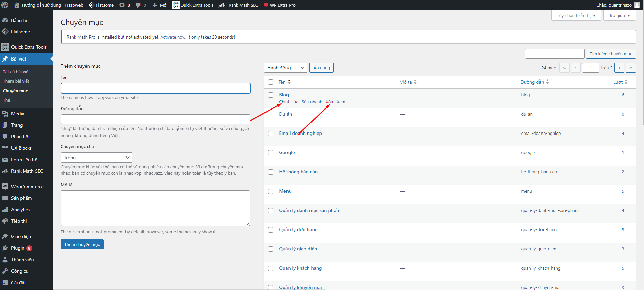
Task: Check the Google category checkbox
Action: (271, 153)
